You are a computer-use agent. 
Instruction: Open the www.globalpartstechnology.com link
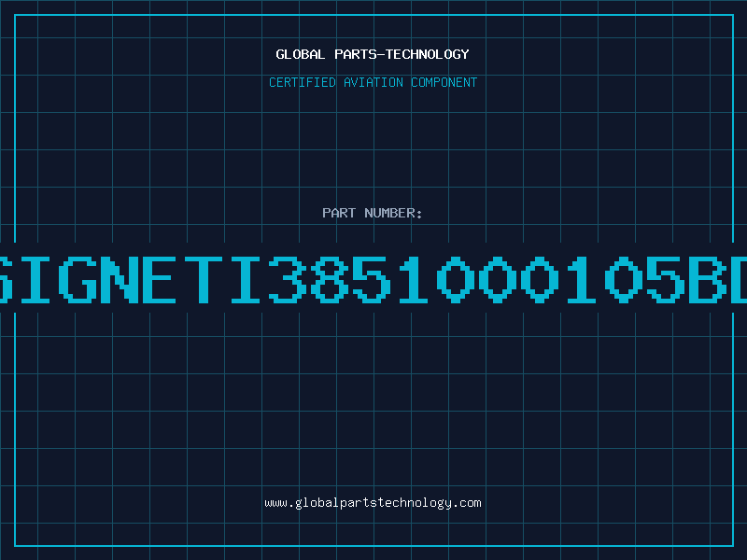tap(373, 503)
